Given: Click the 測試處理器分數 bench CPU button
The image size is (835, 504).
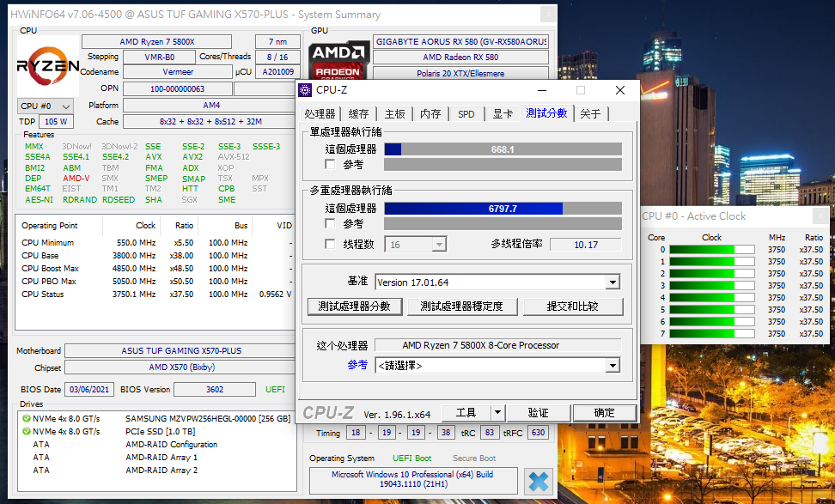Looking at the screenshot, I should [355, 307].
